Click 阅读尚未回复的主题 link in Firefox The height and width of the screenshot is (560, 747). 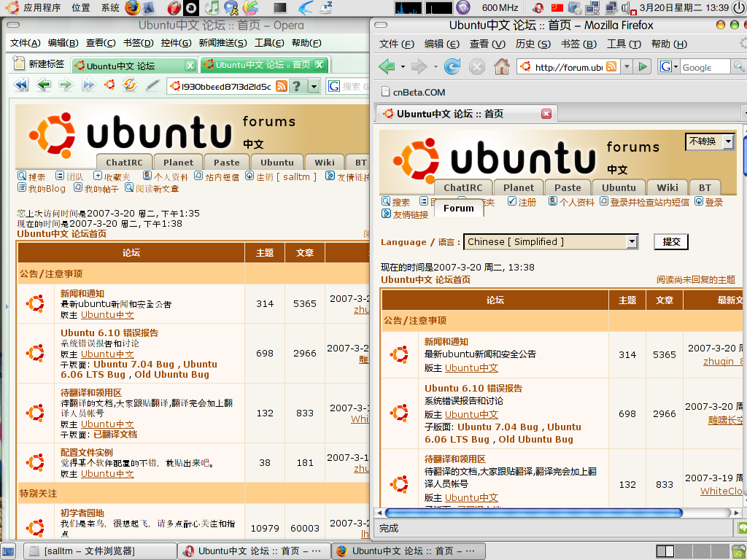tap(695, 279)
